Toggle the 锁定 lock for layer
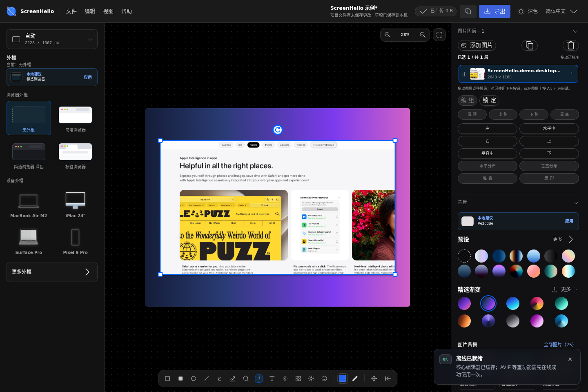The image size is (588, 392). [489, 100]
